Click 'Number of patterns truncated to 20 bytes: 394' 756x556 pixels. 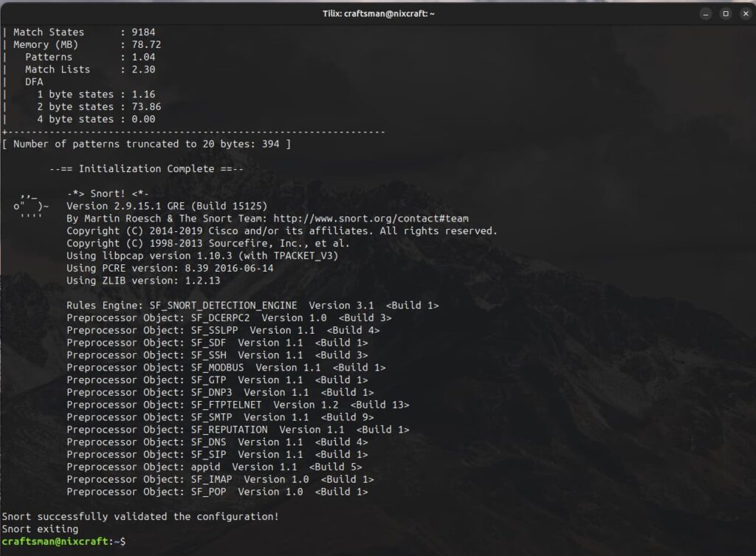pos(147,144)
